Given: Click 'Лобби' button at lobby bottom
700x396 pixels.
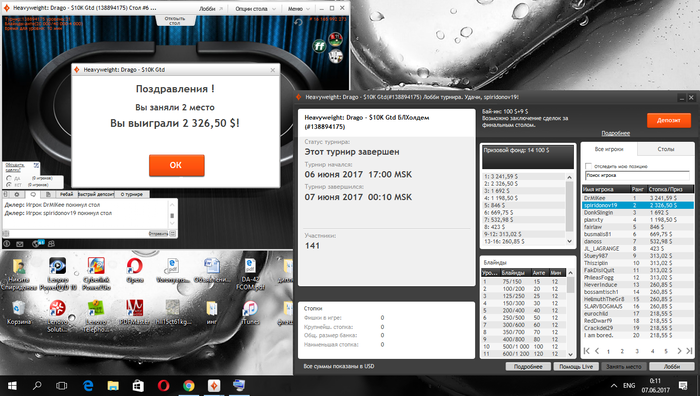Looking at the screenshot, I should pyautogui.click(x=671, y=367).
